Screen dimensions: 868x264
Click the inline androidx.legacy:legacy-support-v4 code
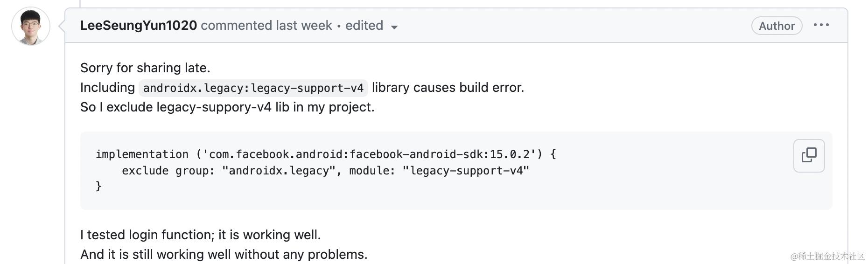coord(253,88)
